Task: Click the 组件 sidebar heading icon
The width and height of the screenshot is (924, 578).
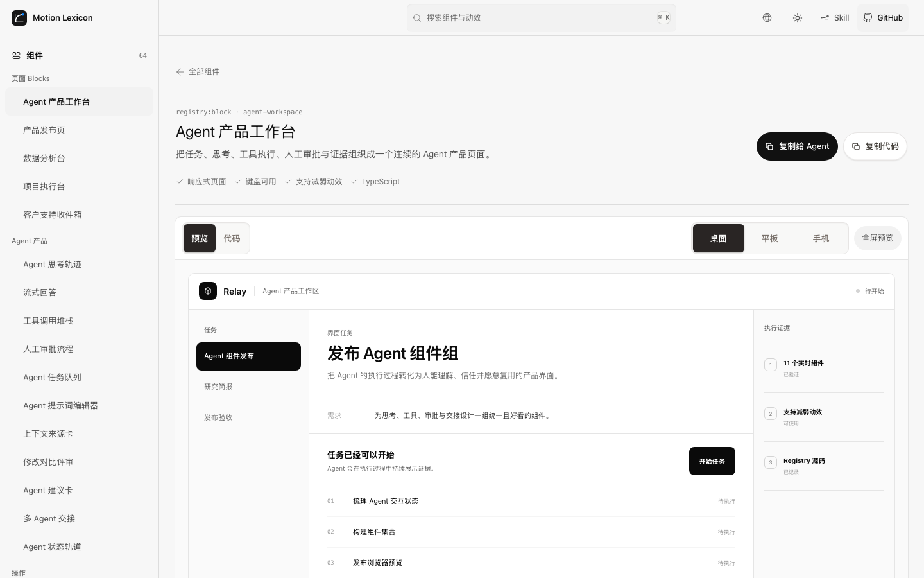Action: [17, 56]
